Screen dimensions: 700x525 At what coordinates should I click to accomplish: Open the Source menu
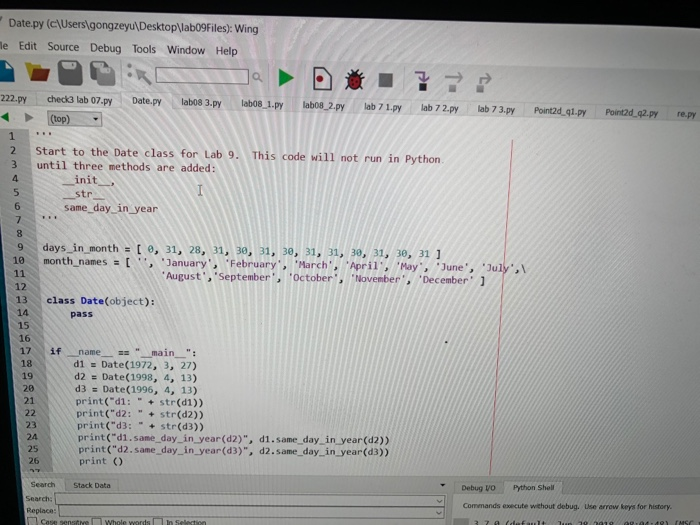click(x=63, y=47)
